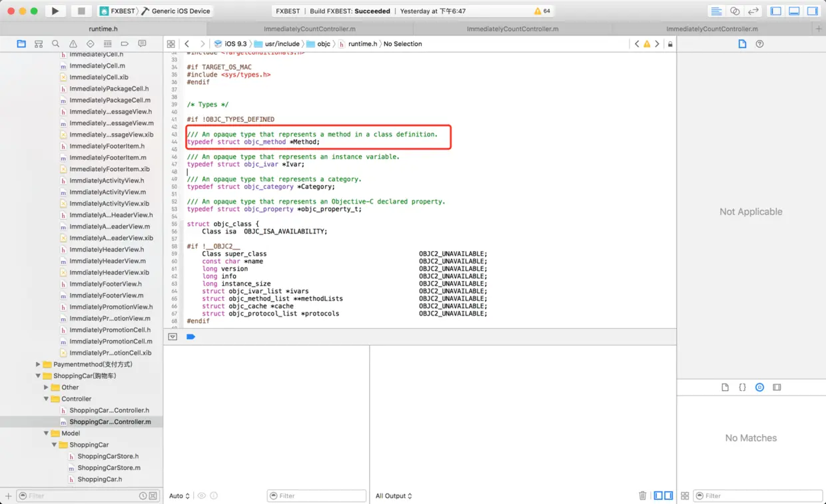Toggle the debug area visibility
This screenshot has width=826, height=504.
pos(794,11)
